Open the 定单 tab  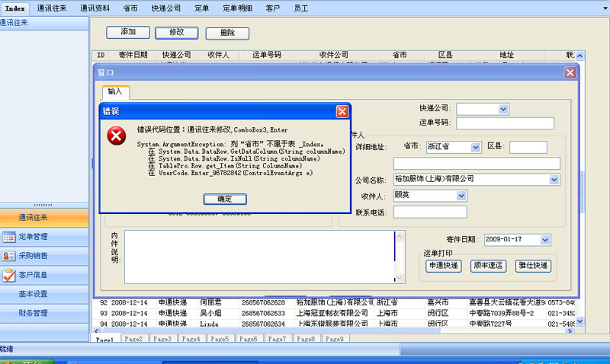(x=201, y=8)
